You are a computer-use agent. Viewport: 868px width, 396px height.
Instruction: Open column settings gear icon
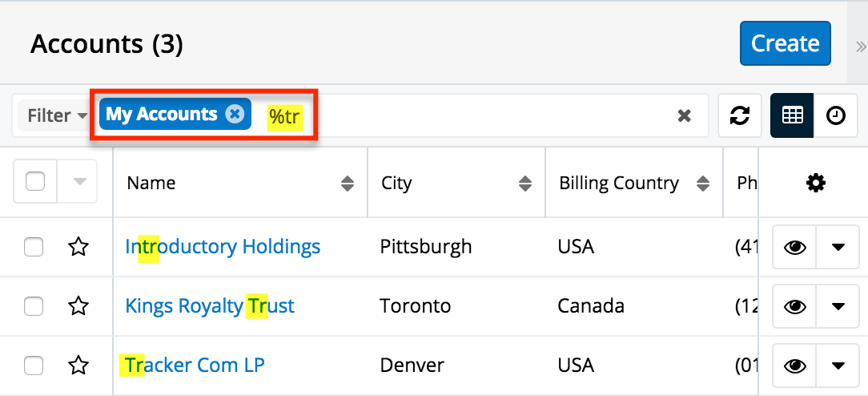click(815, 184)
